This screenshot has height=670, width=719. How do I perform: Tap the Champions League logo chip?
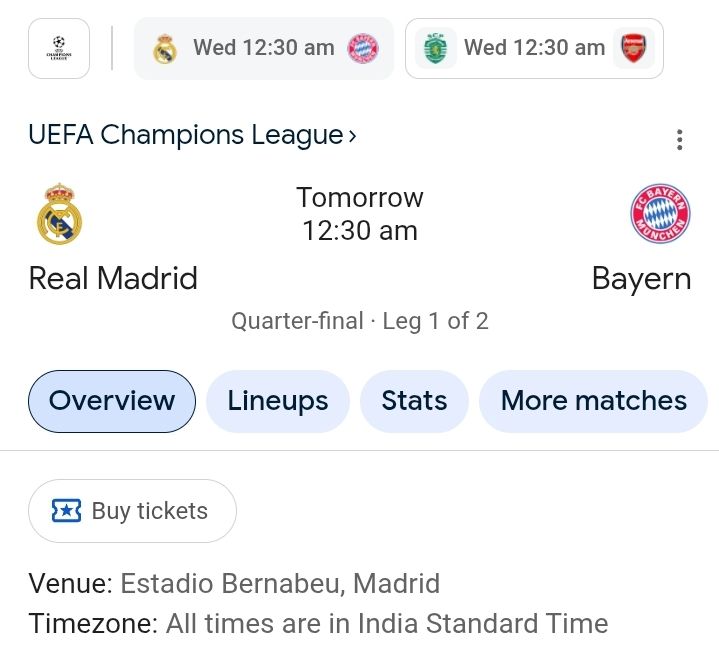(x=59, y=48)
